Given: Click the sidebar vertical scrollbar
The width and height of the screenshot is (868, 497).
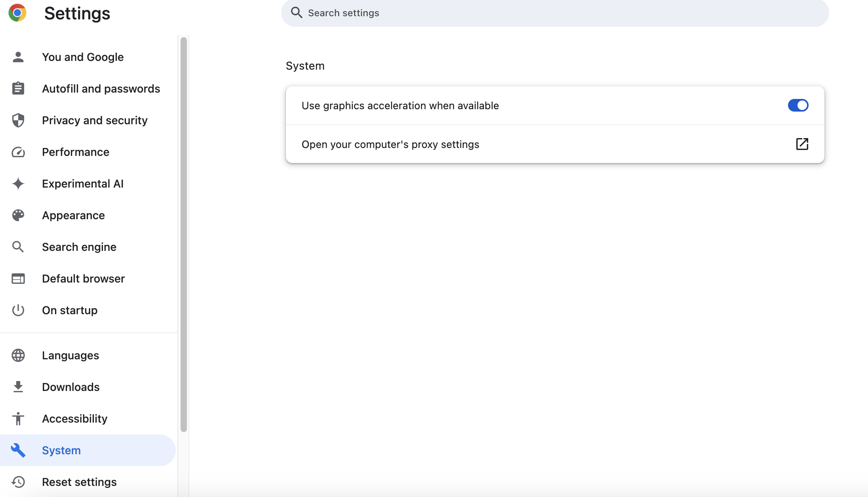Looking at the screenshot, I should pos(183,233).
